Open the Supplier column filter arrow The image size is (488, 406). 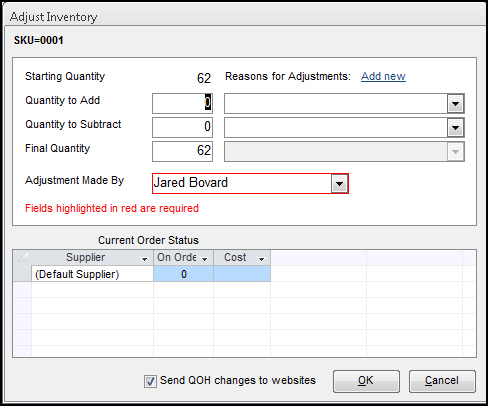[144, 259]
